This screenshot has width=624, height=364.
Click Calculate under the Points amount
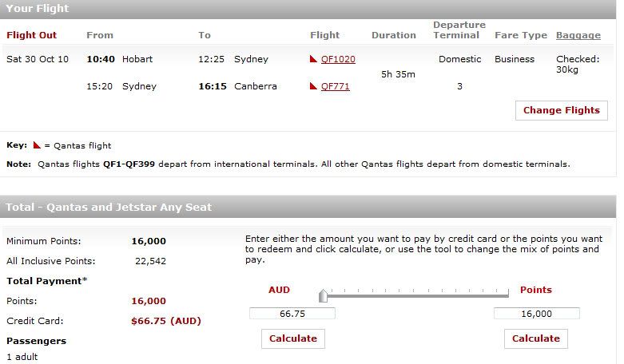tap(536, 338)
